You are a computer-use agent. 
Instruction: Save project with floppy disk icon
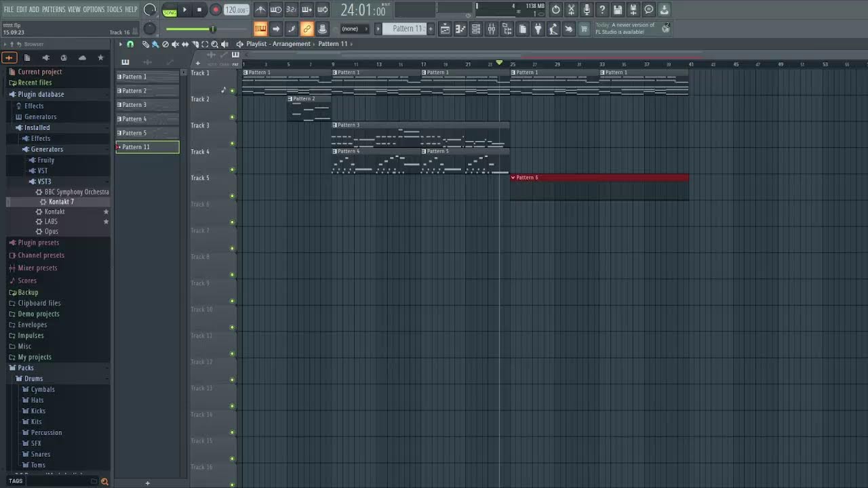pyautogui.click(x=618, y=9)
